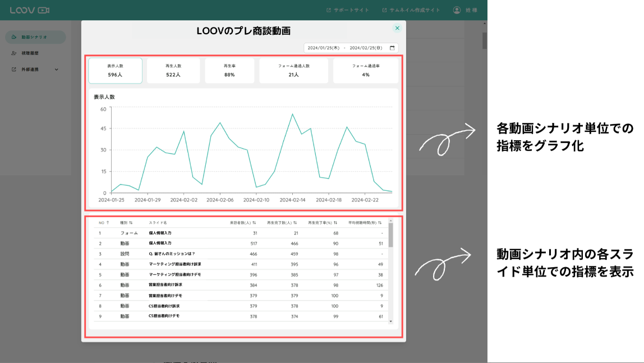Click the table scrollbar down arrow

(390, 321)
